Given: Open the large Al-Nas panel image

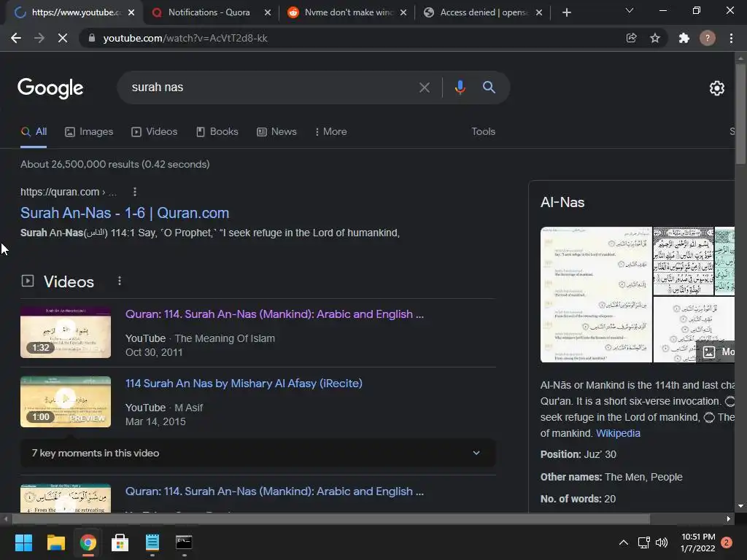Looking at the screenshot, I should point(596,295).
